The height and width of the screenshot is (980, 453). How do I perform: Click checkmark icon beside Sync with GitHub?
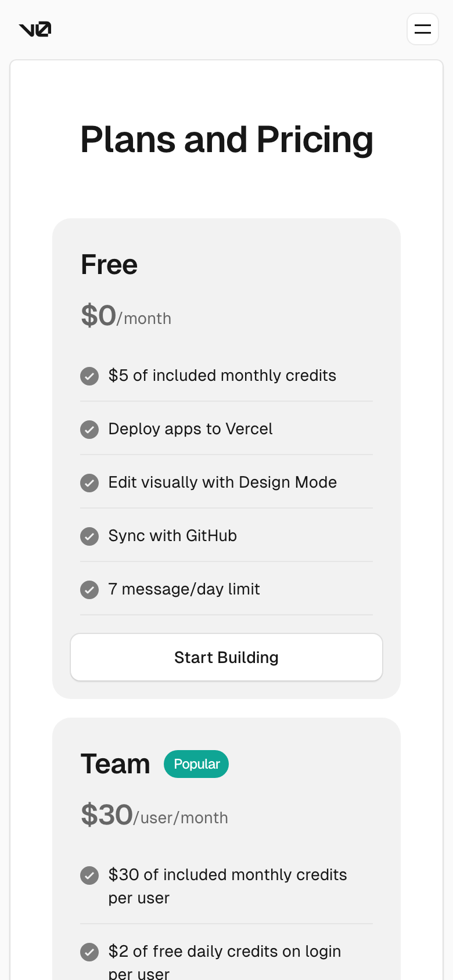pyautogui.click(x=89, y=536)
